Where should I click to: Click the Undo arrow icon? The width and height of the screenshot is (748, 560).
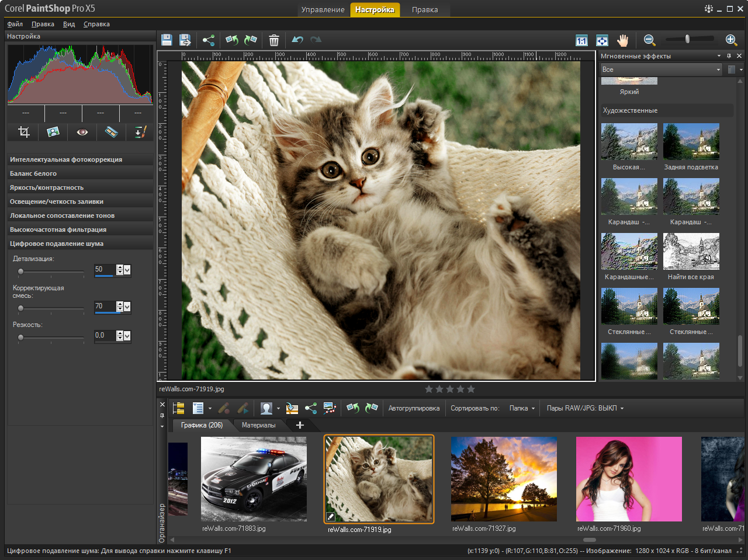(297, 40)
